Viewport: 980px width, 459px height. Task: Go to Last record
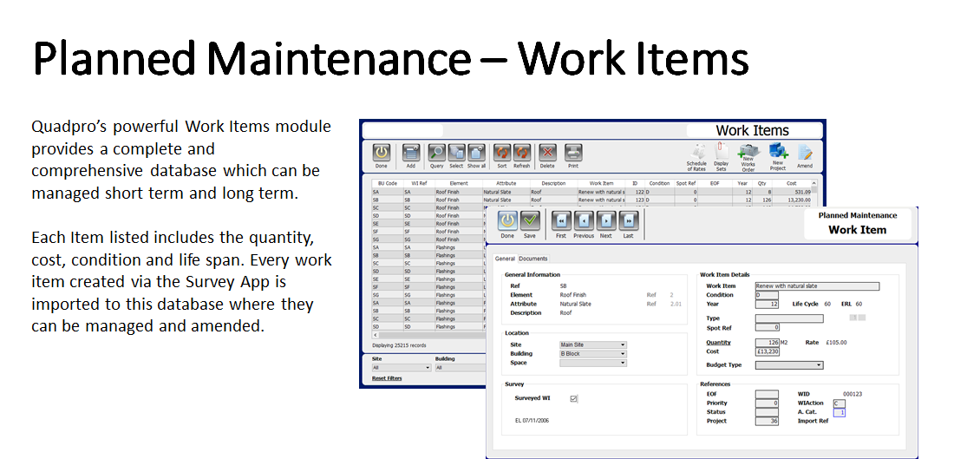tap(629, 220)
